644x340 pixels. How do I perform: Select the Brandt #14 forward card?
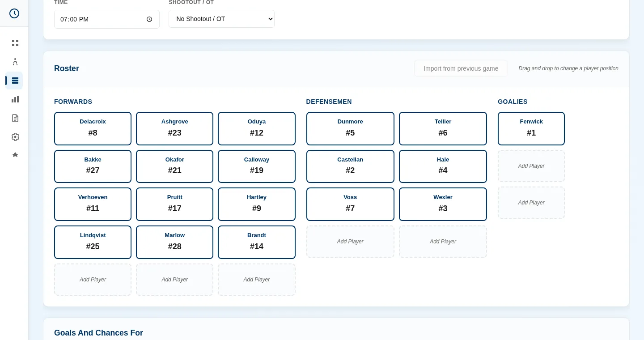257,242
